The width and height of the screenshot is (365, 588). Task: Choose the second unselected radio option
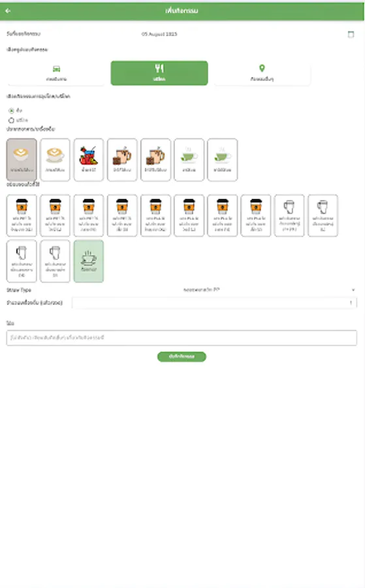[x=11, y=120]
